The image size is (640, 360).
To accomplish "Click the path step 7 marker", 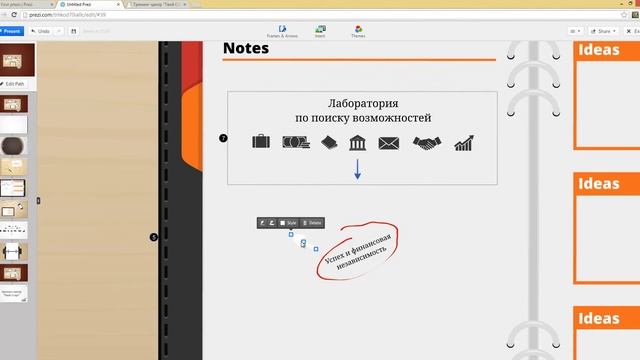I will click(x=223, y=138).
